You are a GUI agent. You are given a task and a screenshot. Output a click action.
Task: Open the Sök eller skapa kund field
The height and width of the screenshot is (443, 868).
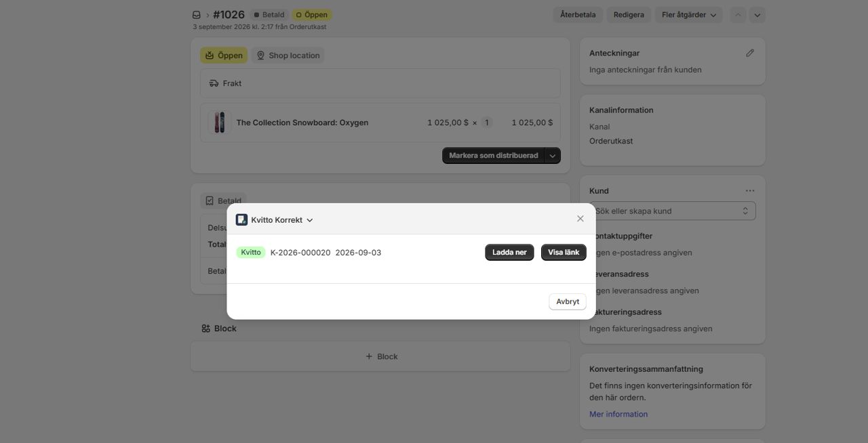tap(673, 211)
